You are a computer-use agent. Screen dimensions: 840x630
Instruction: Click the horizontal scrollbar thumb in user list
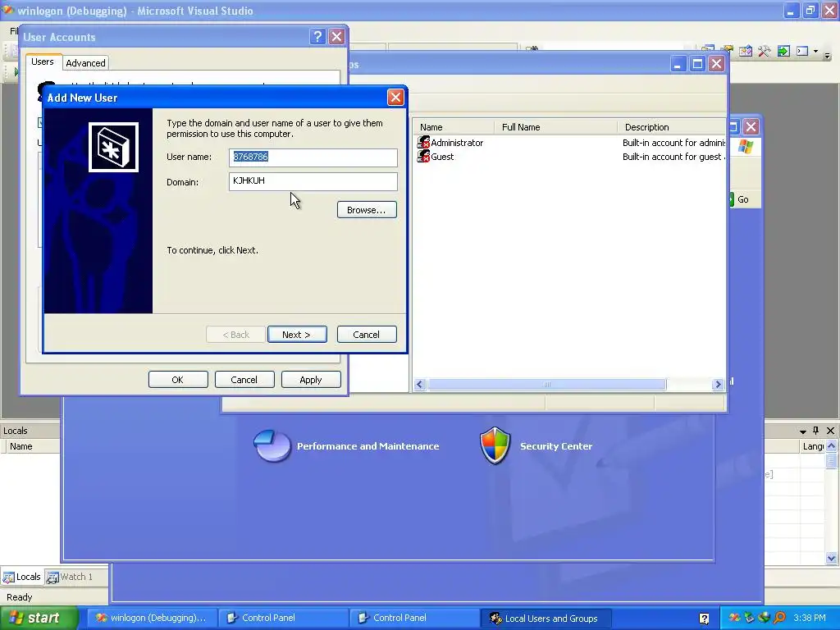(x=547, y=384)
